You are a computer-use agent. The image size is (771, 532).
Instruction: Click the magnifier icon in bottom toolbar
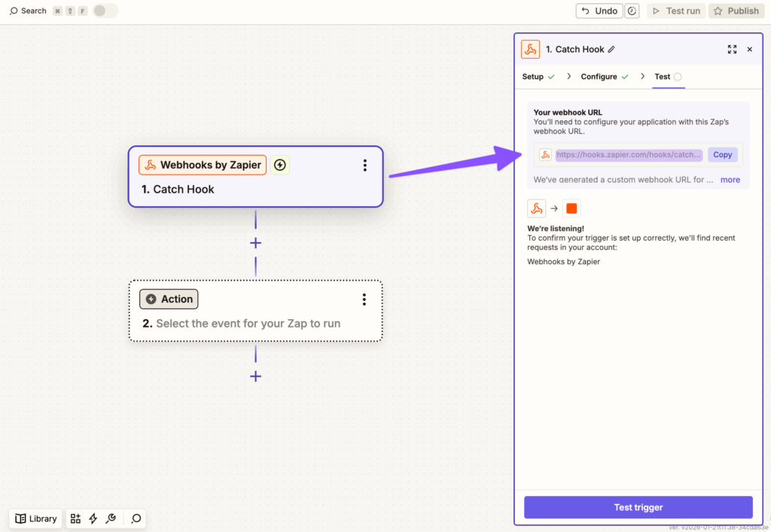(x=135, y=518)
